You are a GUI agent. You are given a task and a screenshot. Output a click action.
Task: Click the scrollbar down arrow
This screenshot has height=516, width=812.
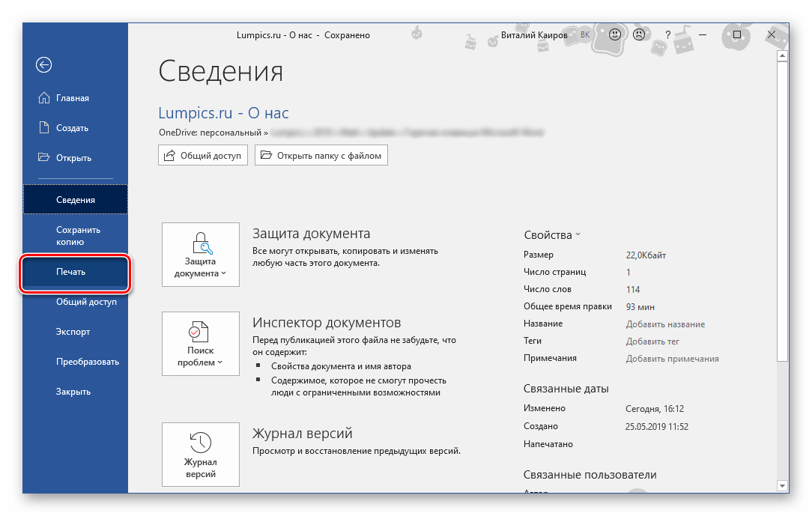(782, 485)
